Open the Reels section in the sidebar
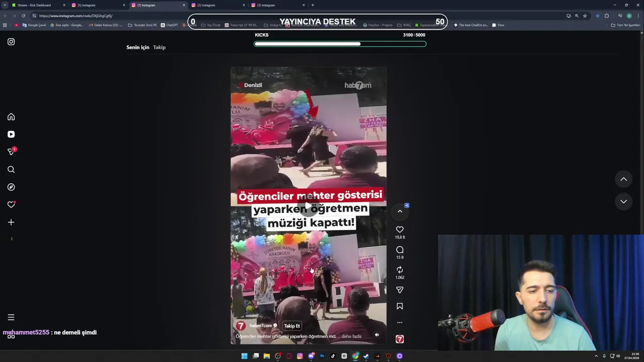 pos(11,134)
